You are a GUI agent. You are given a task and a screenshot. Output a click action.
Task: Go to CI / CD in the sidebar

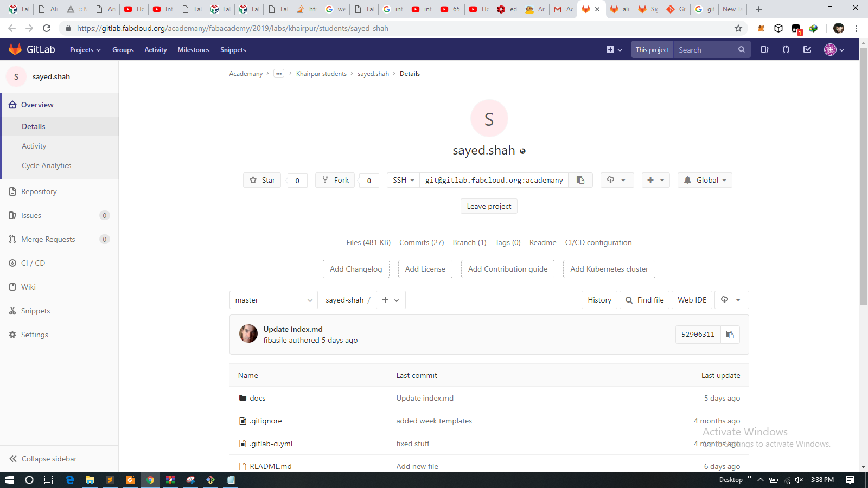pos(60,263)
